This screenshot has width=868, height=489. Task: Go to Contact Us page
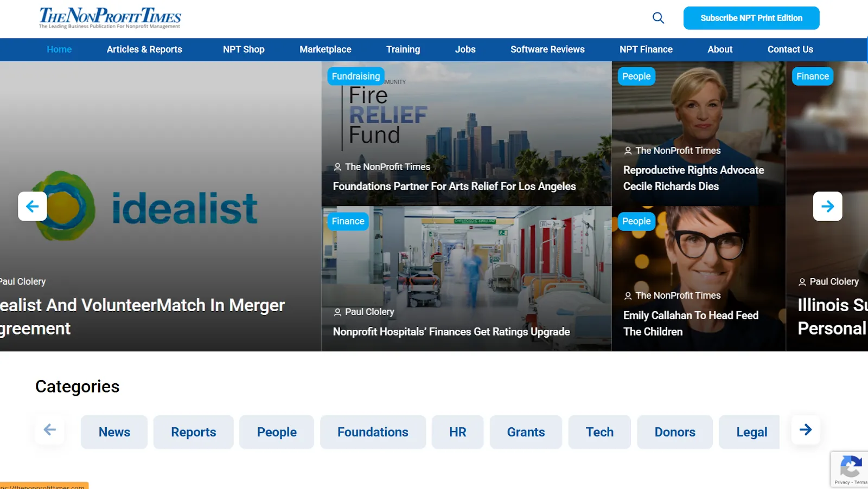tap(790, 49)
